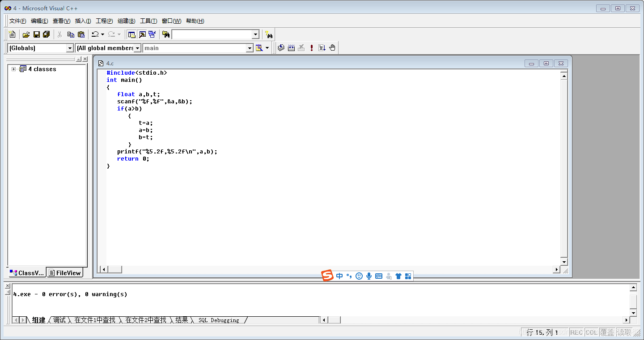The height and width of the screenshot is (340, 644).
Task: Open the 工程(P) menu
Action: [x=104, y=21]
